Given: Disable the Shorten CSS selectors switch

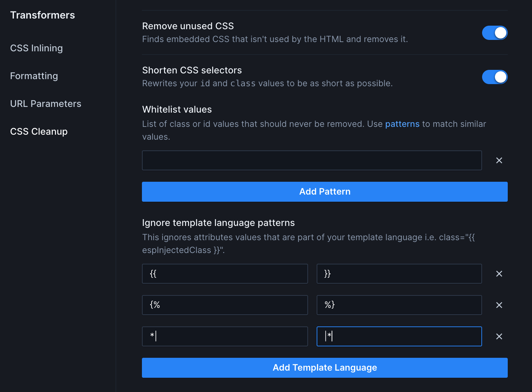Looking at the screenshot, I should coord(495,77).
